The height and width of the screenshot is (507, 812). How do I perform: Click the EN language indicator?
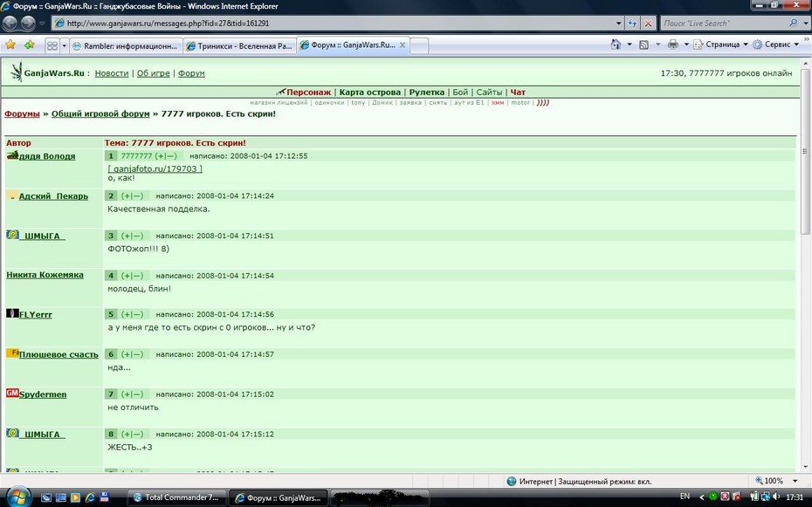(x=685, y=497)
